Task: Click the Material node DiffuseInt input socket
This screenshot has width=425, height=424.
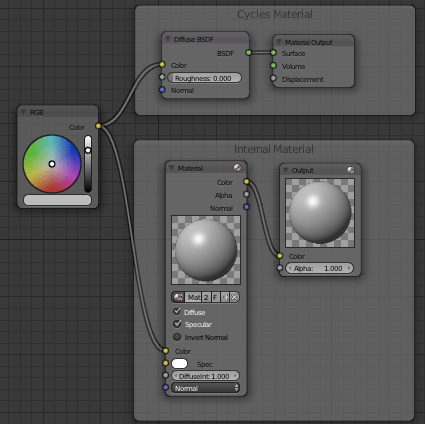Action: (x=166, y=375)
